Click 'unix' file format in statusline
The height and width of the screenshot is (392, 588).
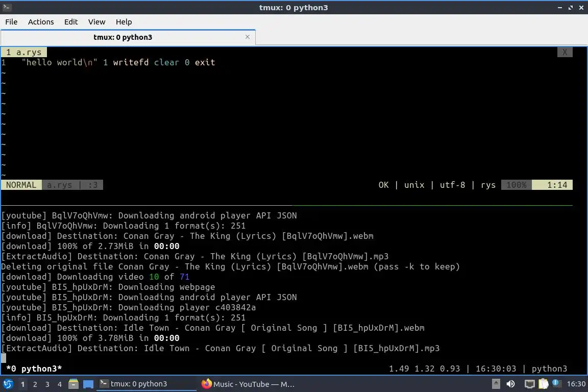pyautogui.click(x=414, y=185)
